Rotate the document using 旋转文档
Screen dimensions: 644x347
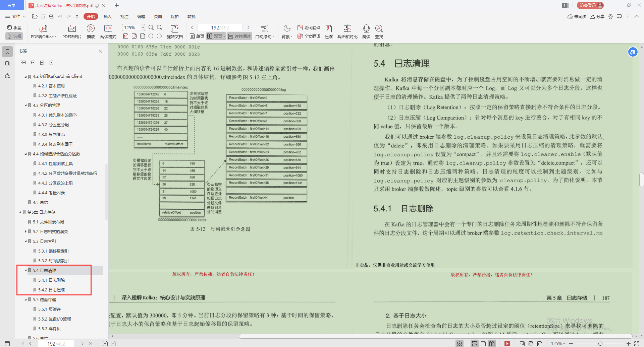(x=174, y=32)
